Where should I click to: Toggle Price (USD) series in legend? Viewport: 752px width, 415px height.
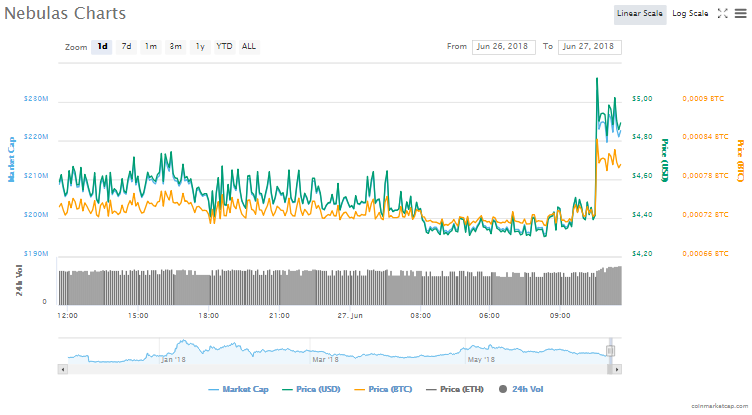pos(311,389)
